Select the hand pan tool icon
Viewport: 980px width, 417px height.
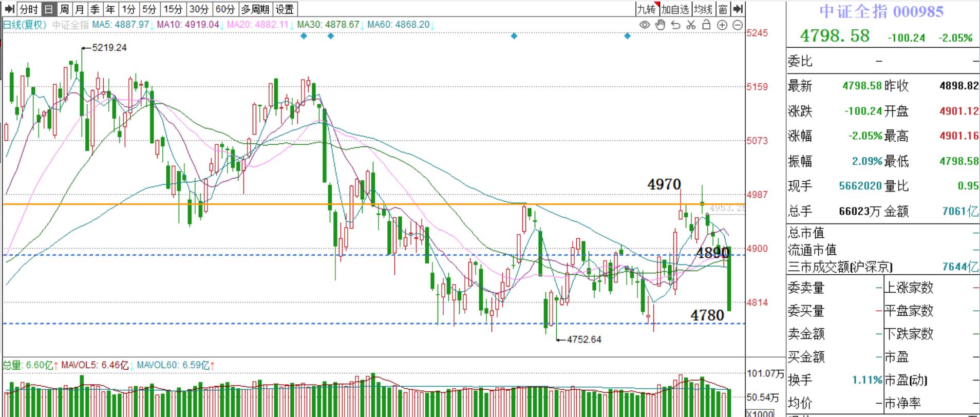pyautogui.click(x=661, y=25)
